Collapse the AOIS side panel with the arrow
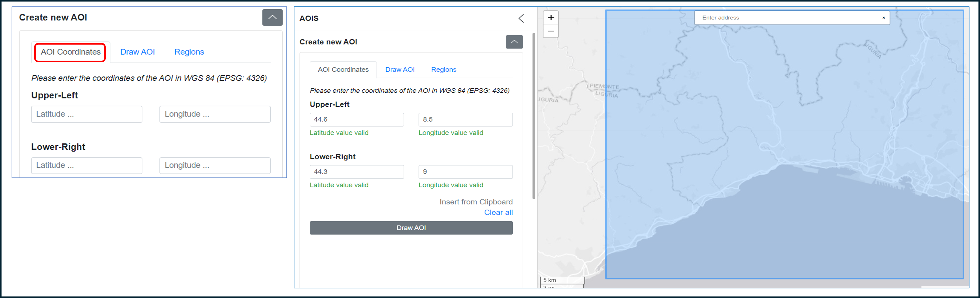 pos(521,18)
